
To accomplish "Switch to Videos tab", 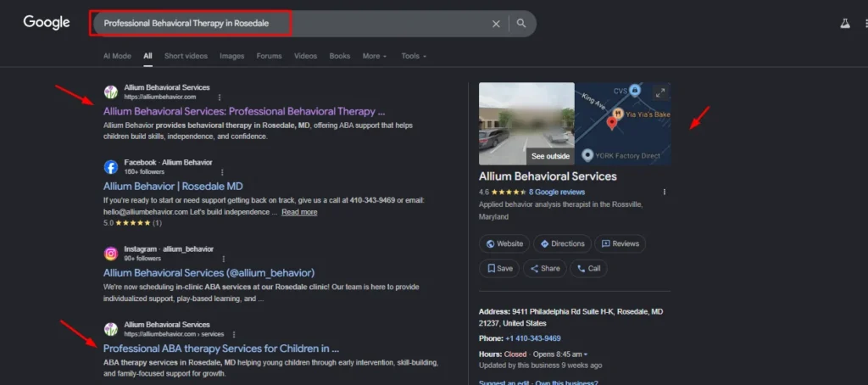I will pyautogui.click(x=305, y=56).
